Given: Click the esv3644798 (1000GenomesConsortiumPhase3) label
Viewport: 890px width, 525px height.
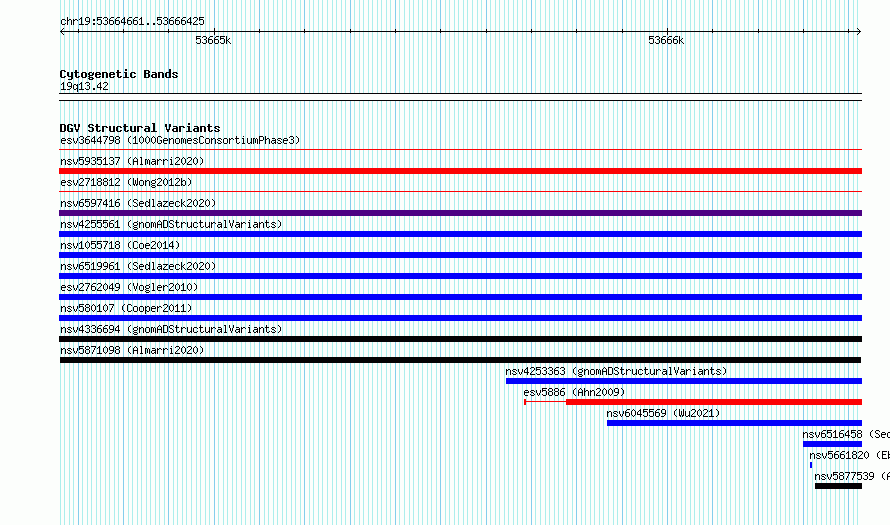Looking at the screenshot, I should point(180,140).
